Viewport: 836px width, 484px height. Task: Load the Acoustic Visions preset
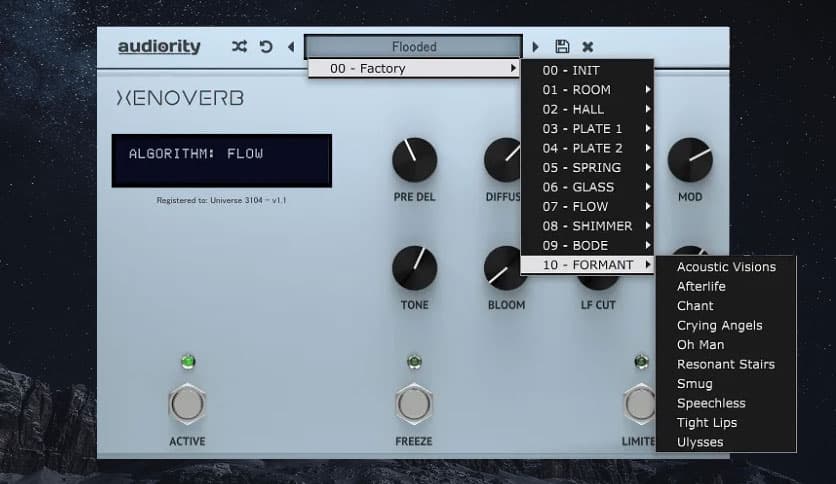click(x=726, y=267)
